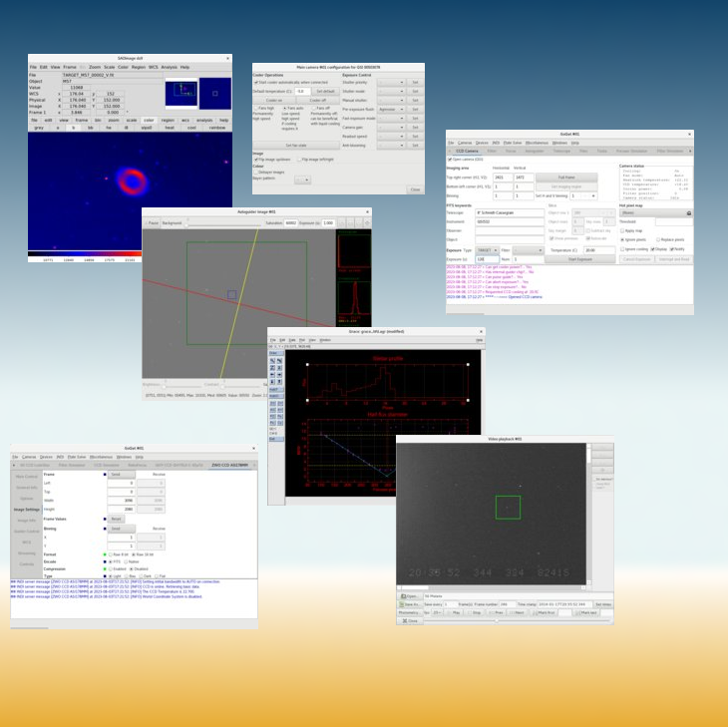Open Pre-exposure flush dropdown

point(391,109)
